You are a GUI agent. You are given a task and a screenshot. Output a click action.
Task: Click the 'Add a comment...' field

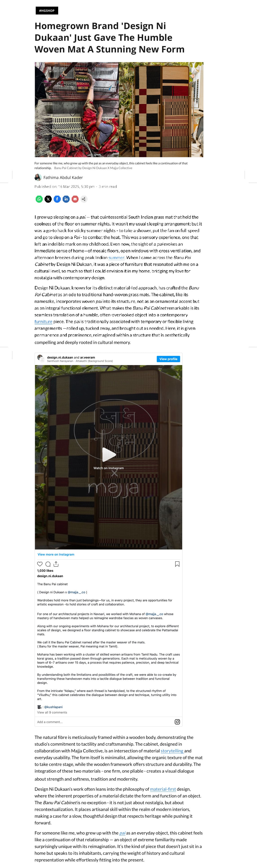[104, 722]
